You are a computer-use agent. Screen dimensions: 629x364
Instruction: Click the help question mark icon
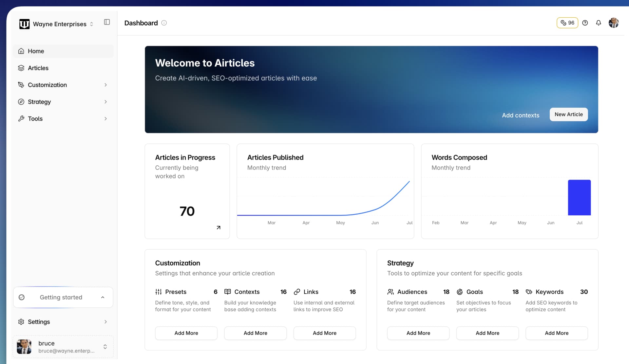point(585,23)
